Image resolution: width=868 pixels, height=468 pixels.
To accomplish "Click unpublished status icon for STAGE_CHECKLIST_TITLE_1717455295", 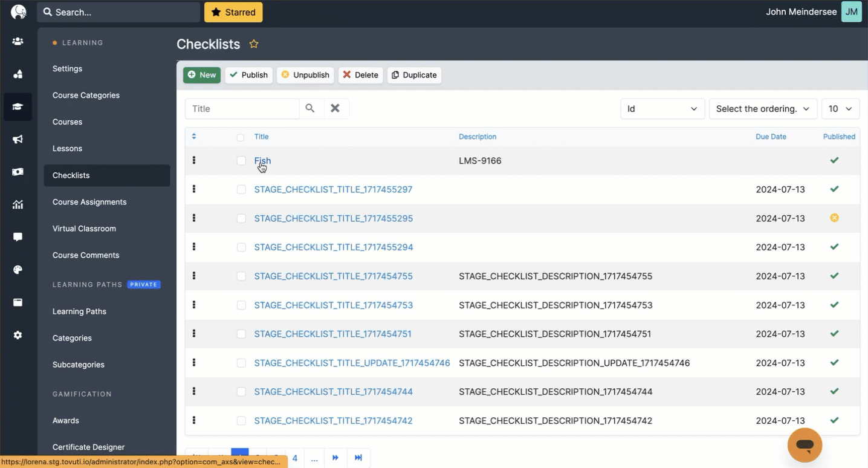I will [834, 218].
